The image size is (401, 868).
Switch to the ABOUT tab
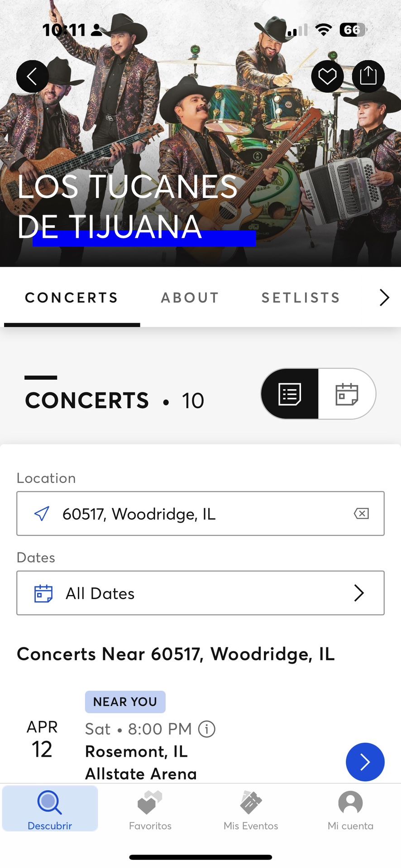pos(190,297)
